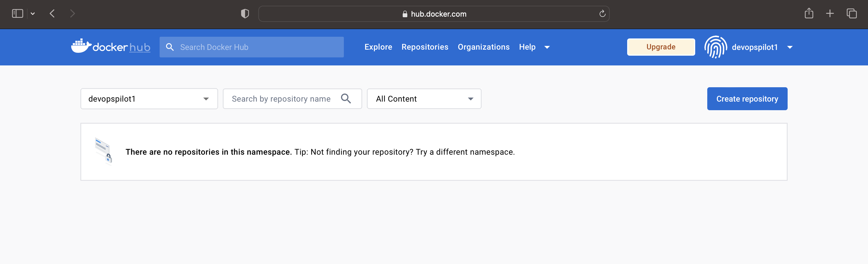This screenshot has height=264, width=868.
Task: Open the devopspilot1 namespace dropdown
Action: [149, 99]
